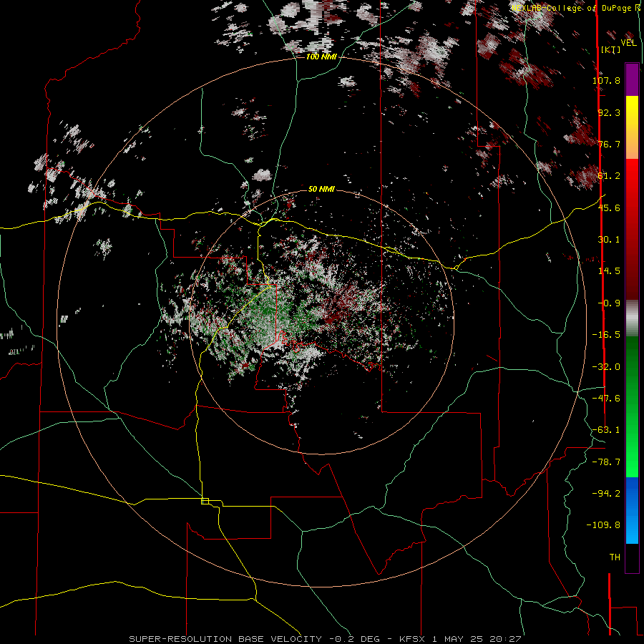This screenshot has width=644, height=644.
Task: Click the [KT] units label
Action: [611, 49]
